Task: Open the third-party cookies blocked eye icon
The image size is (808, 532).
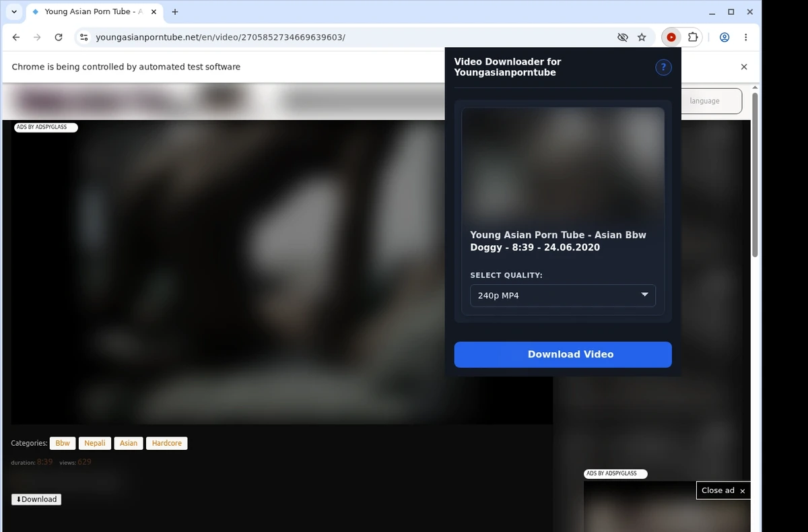Action: (623, 38)
